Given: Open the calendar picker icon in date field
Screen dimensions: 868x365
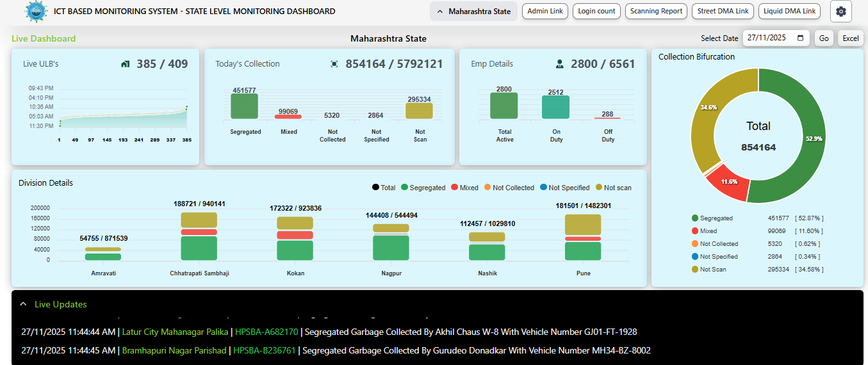Looking at the screenshot, I should [800, 38].
